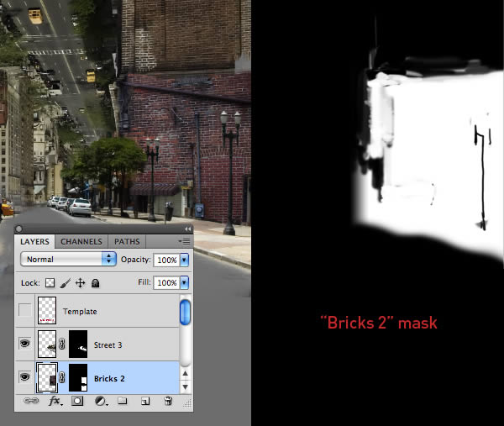504x426 pixels.
Task: Click the layers scroll down arrow
Action: [185, 387]
